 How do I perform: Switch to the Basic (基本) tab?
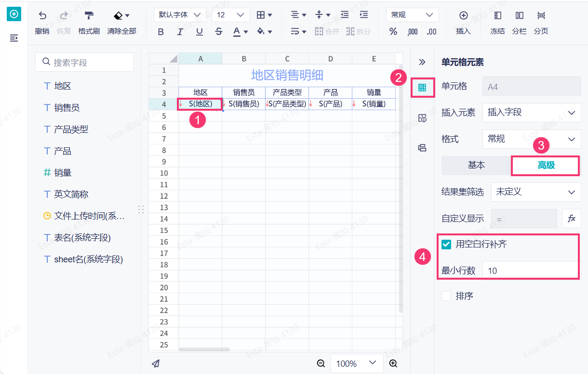[476, 165]
